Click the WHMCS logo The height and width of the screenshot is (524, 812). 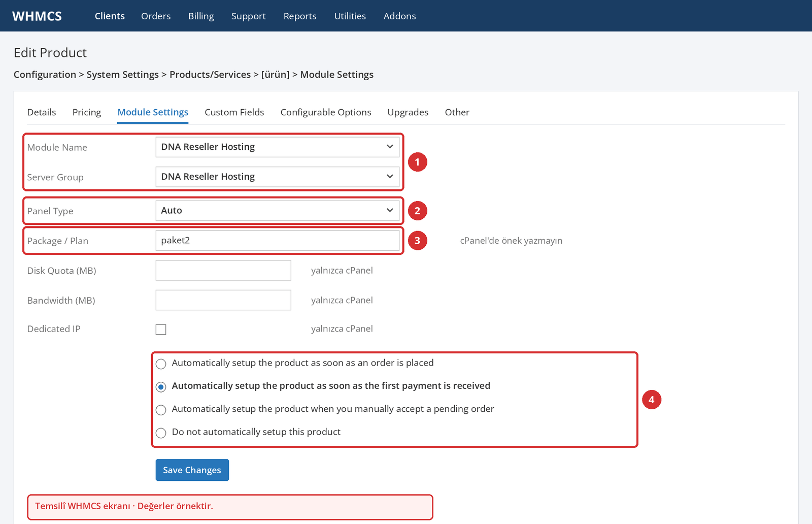[37, 16]
